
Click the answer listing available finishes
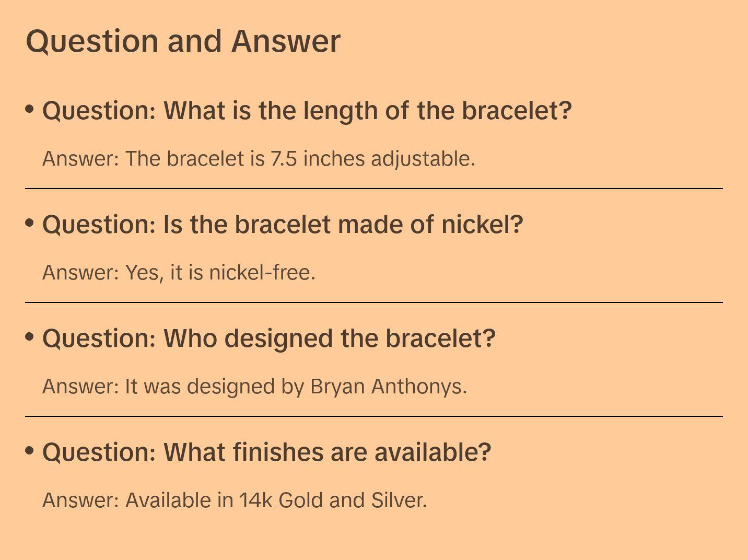[235, 500]
